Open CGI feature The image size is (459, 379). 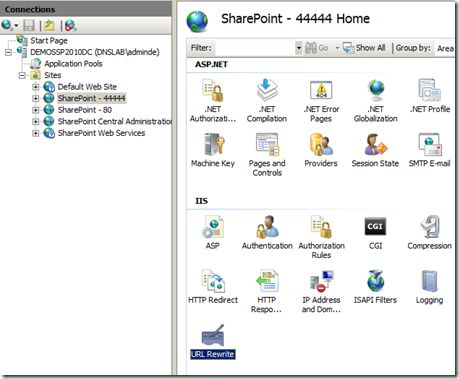375,233
